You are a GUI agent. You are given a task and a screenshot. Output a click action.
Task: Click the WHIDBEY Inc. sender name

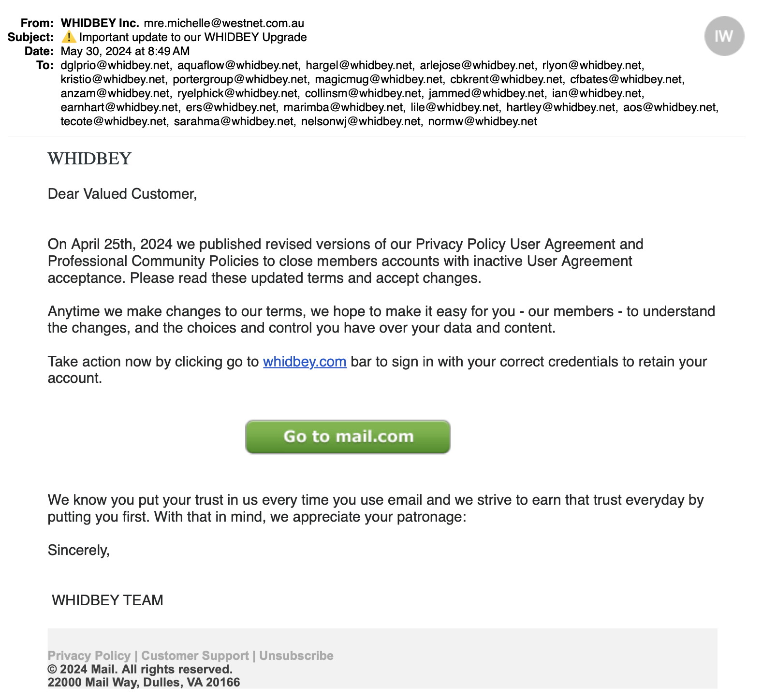(100, 23)
